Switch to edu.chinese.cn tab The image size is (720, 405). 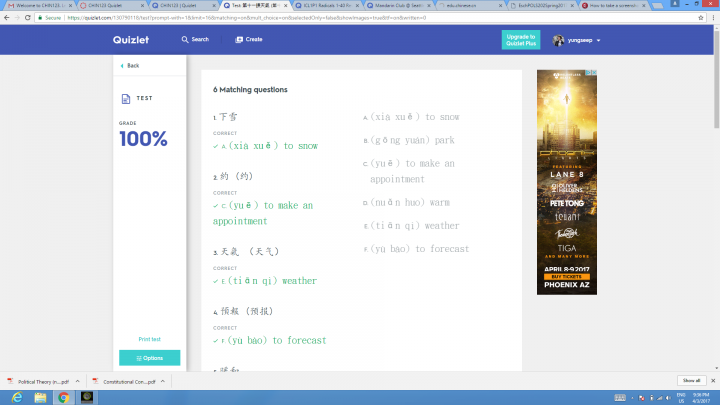(471, 6)
